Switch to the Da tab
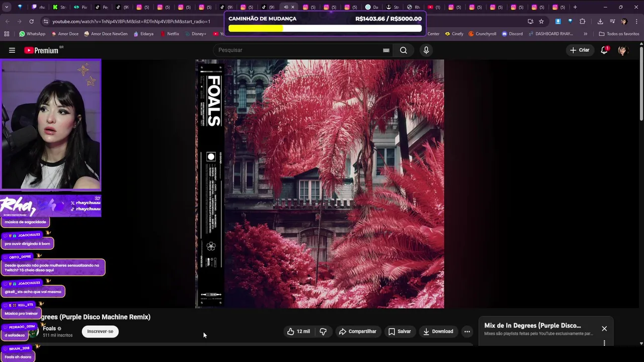Screen dimensions: 644x362 [372, 7]
